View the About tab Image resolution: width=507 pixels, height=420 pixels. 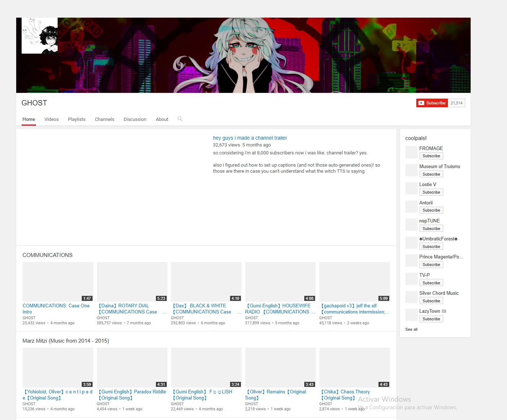point(162,119)
